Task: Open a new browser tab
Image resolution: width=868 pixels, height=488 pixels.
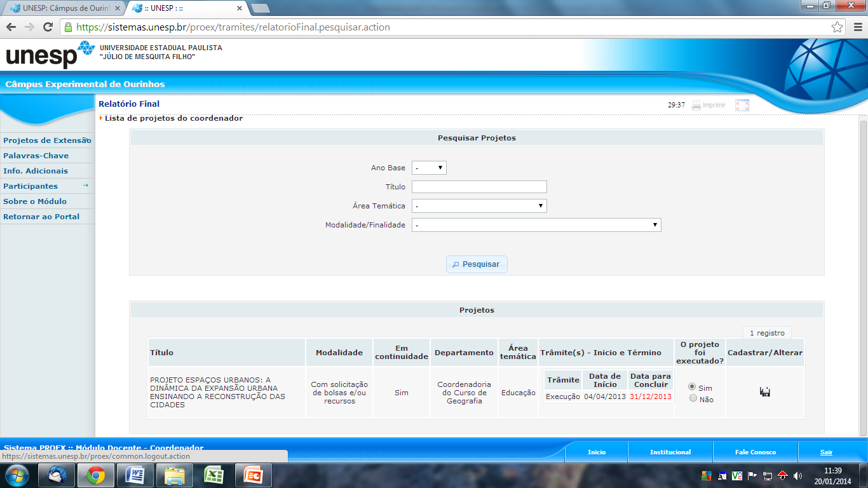Action: click(261, 8)
